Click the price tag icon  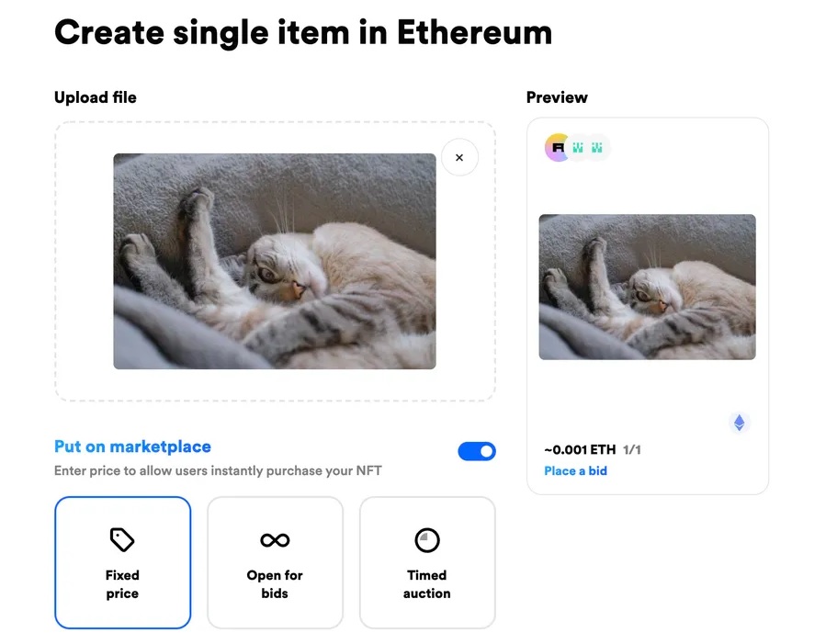pyautogui.click(x=122, y=539)
